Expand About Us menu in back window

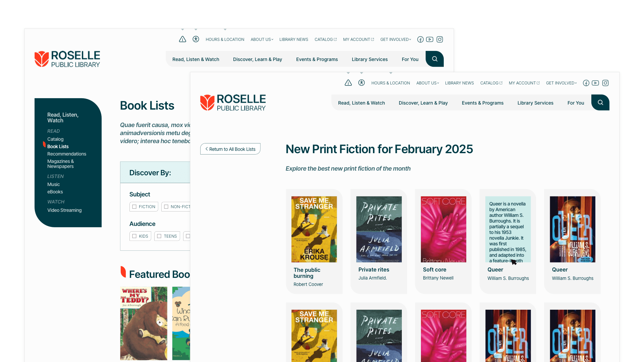tap(262, 40)
